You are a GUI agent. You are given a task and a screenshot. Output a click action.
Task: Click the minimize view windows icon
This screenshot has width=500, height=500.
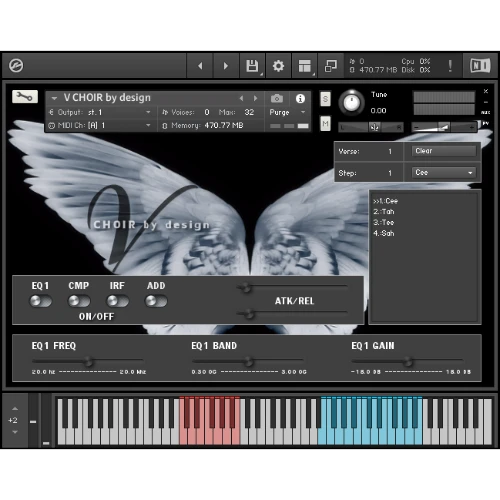(331, 66)
